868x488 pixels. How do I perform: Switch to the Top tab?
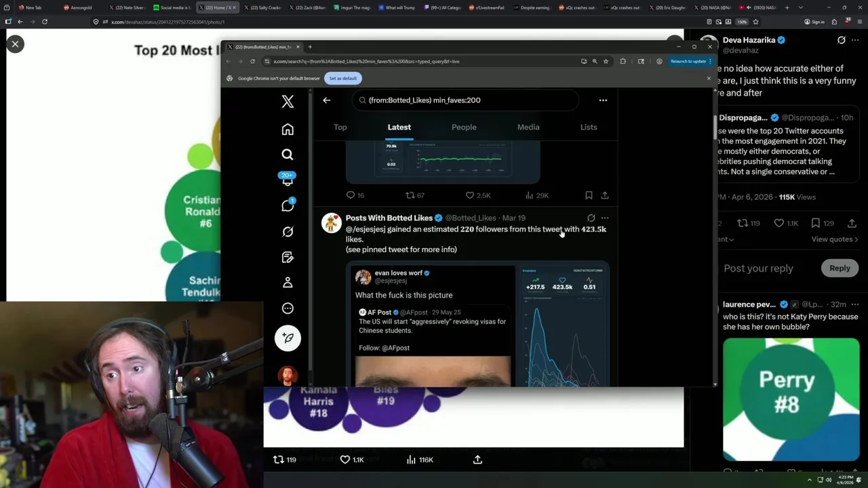pos(340,127)
